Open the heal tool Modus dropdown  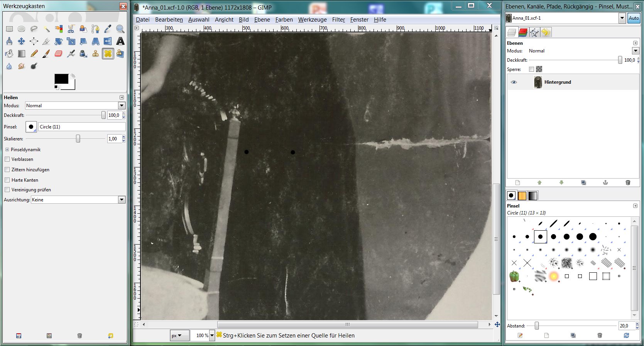tap(122, 106)
